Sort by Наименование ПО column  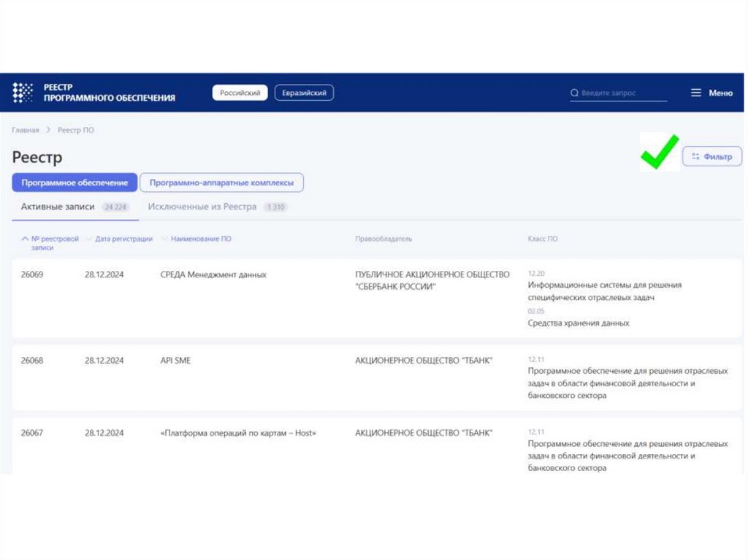point(201,239)
